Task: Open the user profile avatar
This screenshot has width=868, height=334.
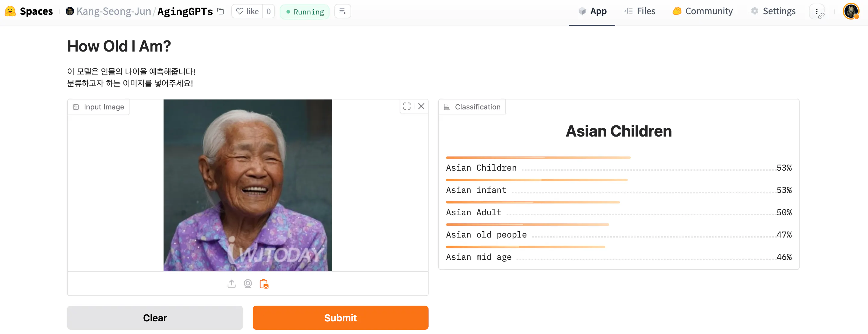Action: pyautogui.click(x=851, y=11)
